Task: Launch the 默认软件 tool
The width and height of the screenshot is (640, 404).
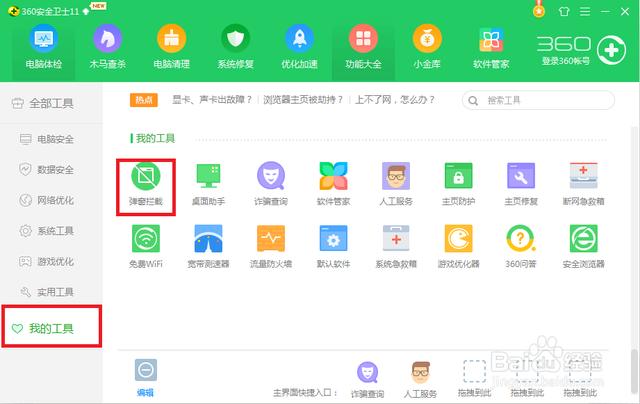Action: (x=333, y=246)
